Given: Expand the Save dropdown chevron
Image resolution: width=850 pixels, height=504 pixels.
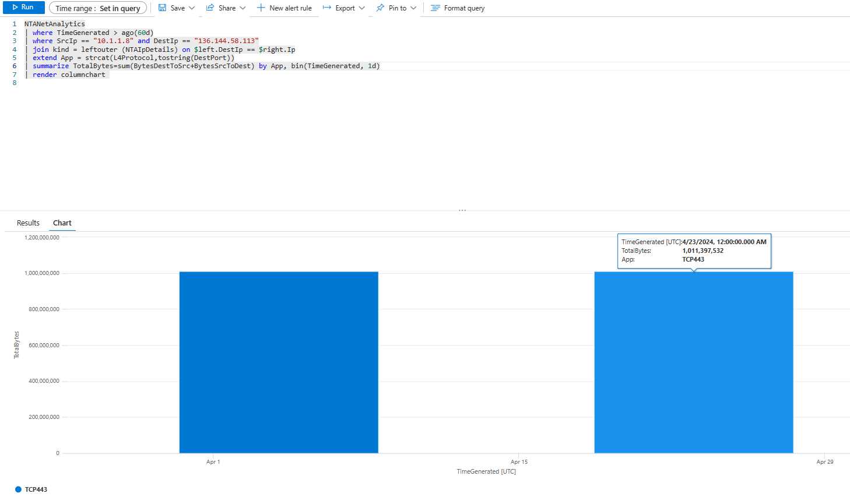Looking at the screenshot, I should pos(192,8).
